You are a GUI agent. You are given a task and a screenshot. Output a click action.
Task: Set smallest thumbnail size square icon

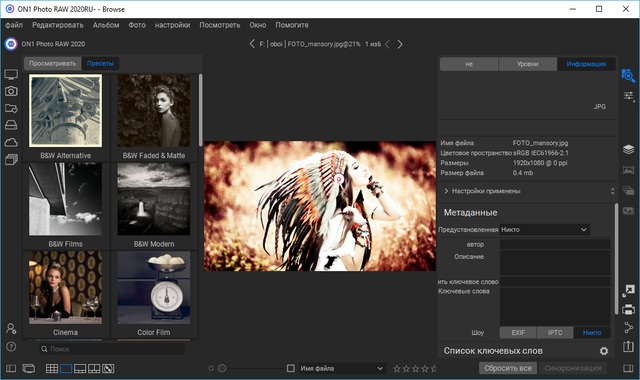click(211, 369)
